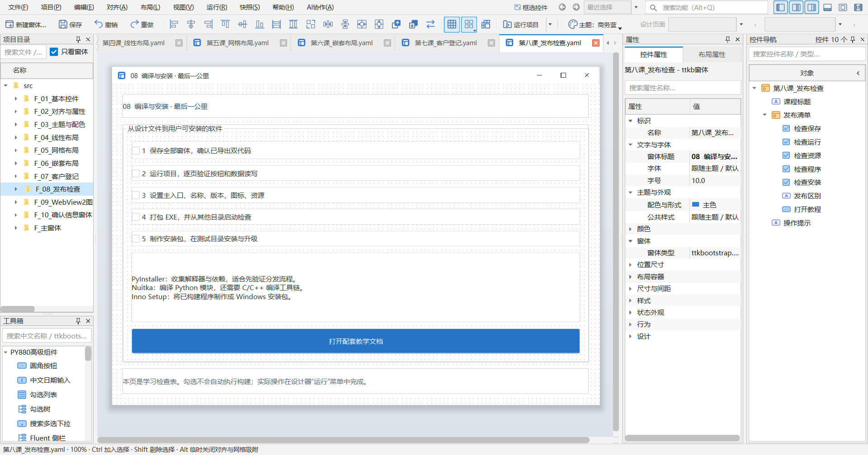Screen dimensions: 868x455
Task: Click the save toolbar button
Action: click(70, 24)
